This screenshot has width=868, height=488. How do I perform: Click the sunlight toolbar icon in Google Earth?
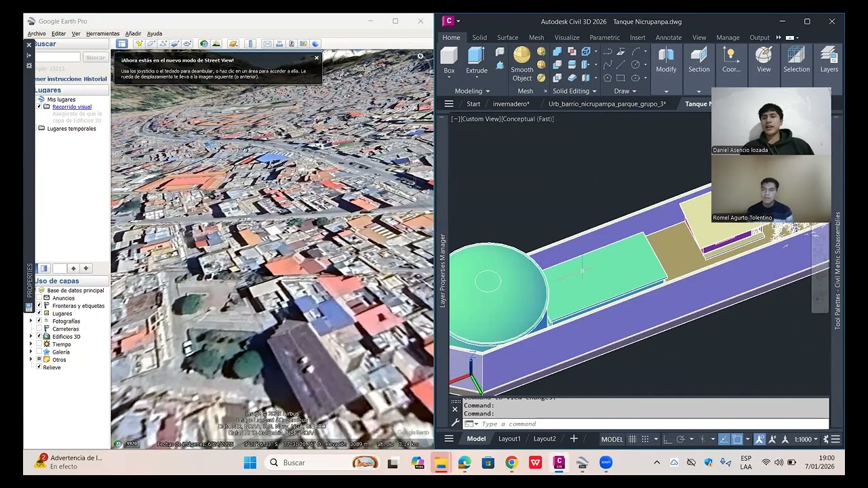click(x=216, y=44)
